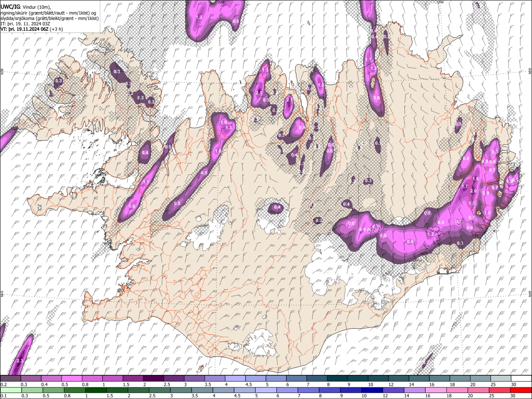Click the dark green 1 swatch in rain scale
Screen dimensions: 532x399
96,390
